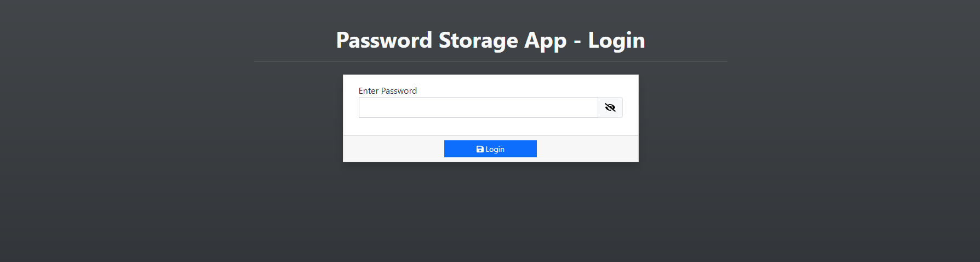This screenshot has width=980, height=262.
Task: Focus the Enter Password input field
Action: pos(478,107)
